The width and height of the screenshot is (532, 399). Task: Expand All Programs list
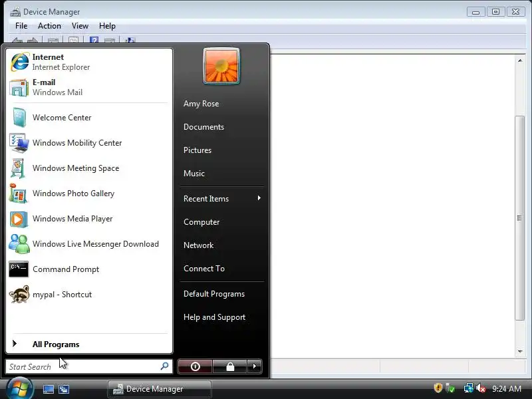tap(89, 344)
